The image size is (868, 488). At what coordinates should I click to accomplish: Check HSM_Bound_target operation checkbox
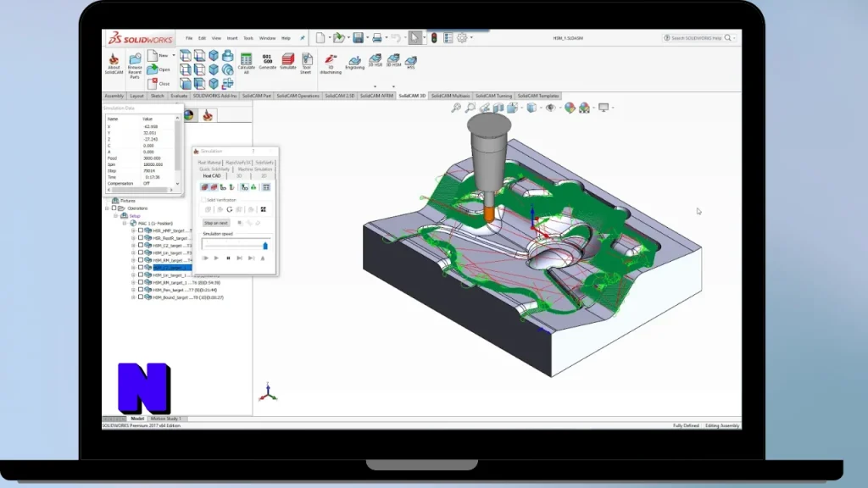coord(141,297)
